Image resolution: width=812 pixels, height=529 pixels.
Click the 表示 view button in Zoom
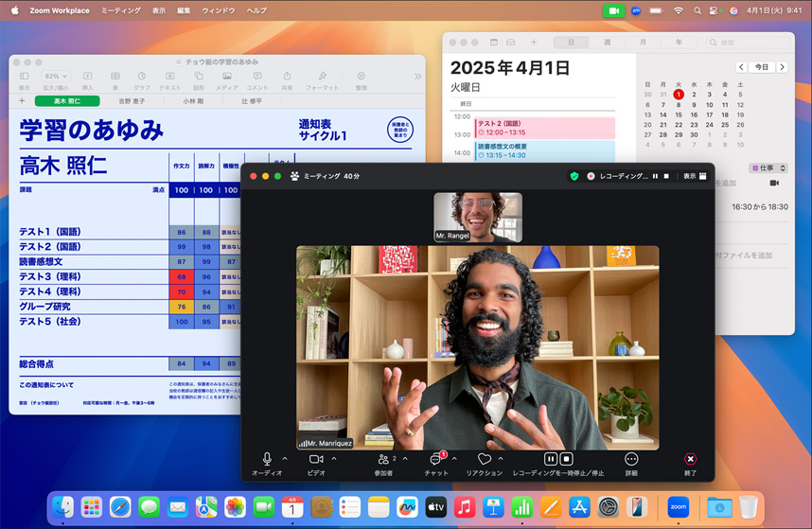pos(693,176)
